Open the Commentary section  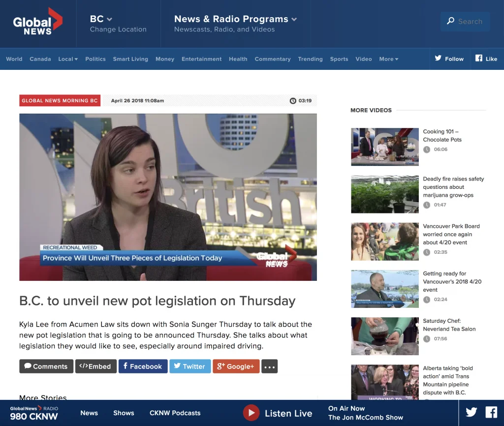click(x=273, y=59)
